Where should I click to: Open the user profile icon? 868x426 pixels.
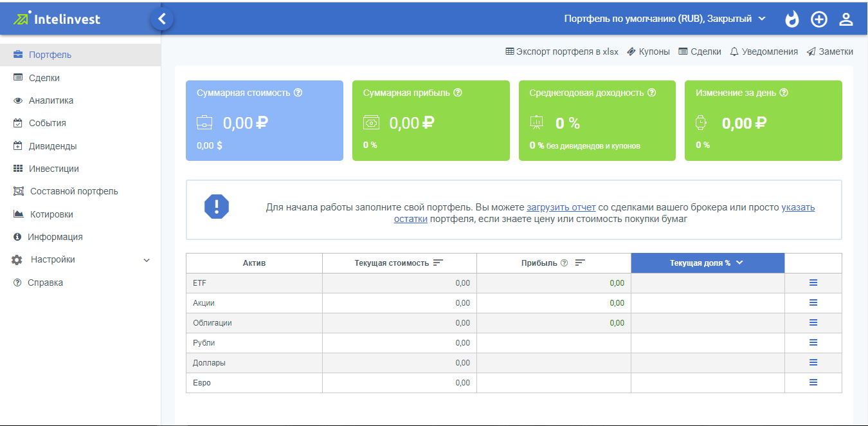point(845,19)
